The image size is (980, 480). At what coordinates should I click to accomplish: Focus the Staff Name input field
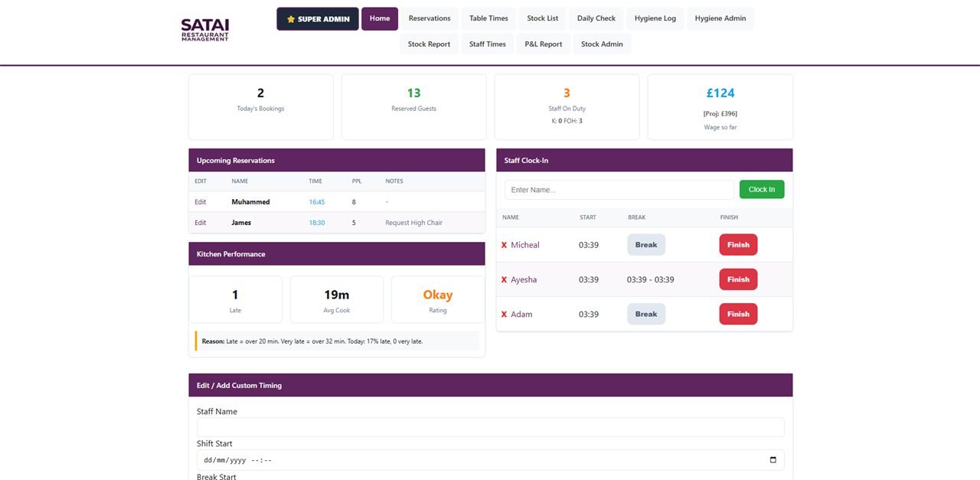click(x=490, y=427)
